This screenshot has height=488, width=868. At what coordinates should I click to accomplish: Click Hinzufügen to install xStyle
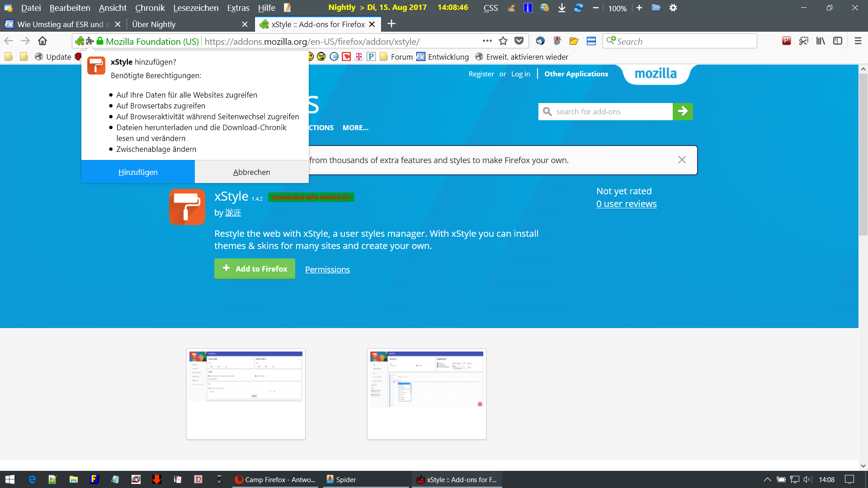click(138, 172)
